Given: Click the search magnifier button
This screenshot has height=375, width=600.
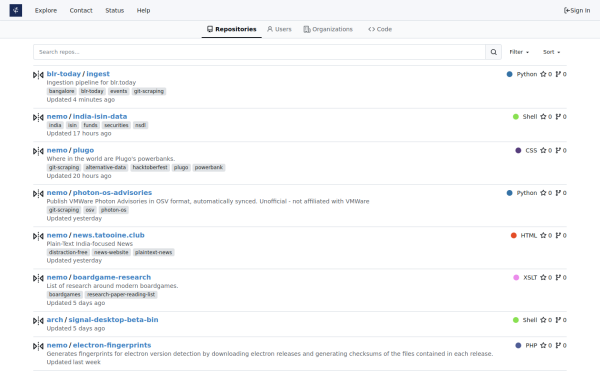Looking at the screenshot, I should point(494,52).
